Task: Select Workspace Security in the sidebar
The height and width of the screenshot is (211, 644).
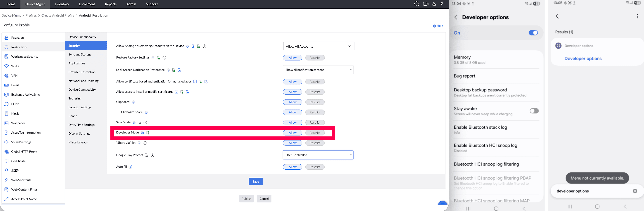Action: 33,57
